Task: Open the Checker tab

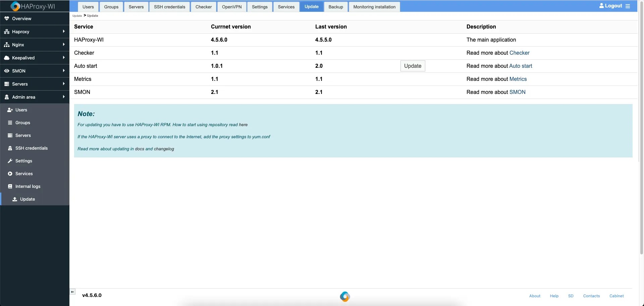Action: click(x=204, y=7)
